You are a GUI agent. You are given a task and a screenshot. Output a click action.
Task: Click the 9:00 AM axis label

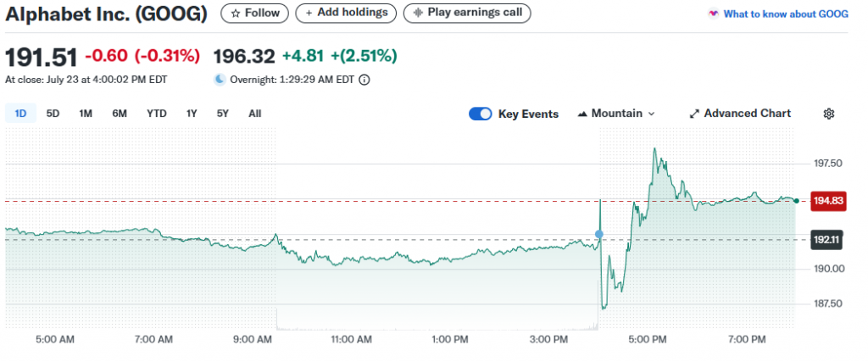pyautogui.click(x=254, y=339)
